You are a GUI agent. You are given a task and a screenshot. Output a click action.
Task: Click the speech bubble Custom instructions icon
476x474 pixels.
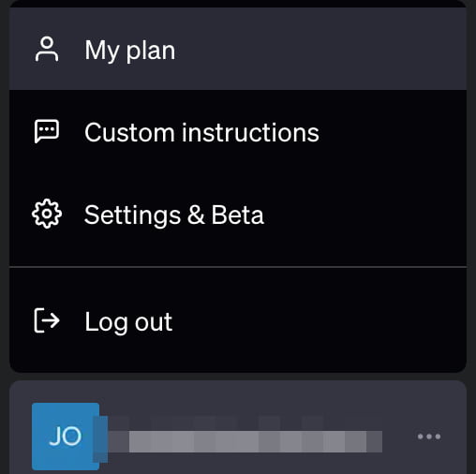[x=47, y=131]
